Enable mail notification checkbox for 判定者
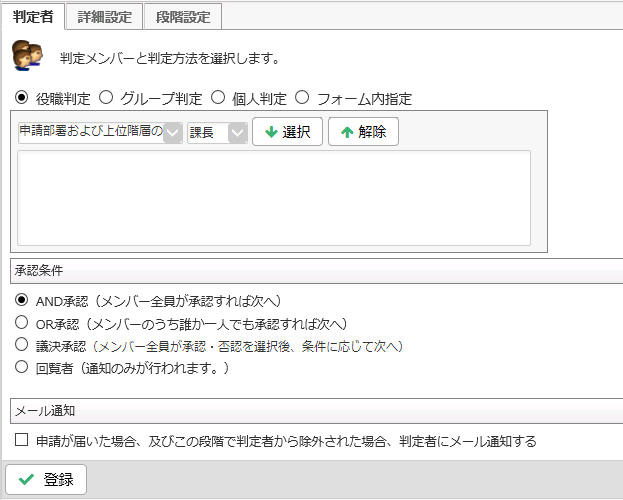The width and height of the screenshot is (623, 500). [21, 440]
